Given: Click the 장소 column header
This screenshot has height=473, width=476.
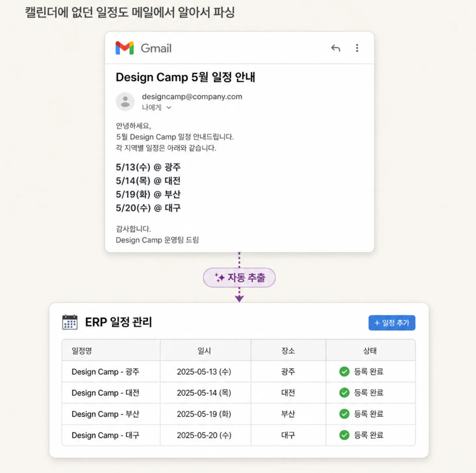Looking at the screenshot, I should click(288, 351).
